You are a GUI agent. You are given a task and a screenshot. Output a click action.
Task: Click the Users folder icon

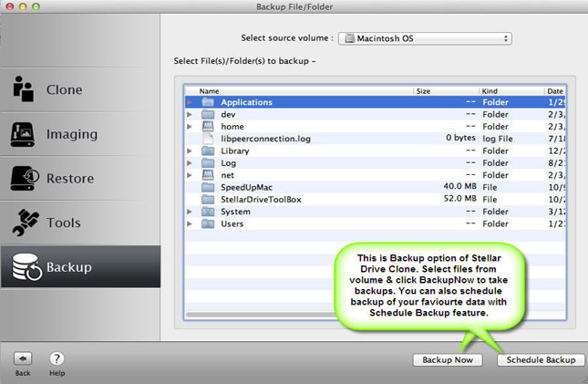[x=208, y=223]
